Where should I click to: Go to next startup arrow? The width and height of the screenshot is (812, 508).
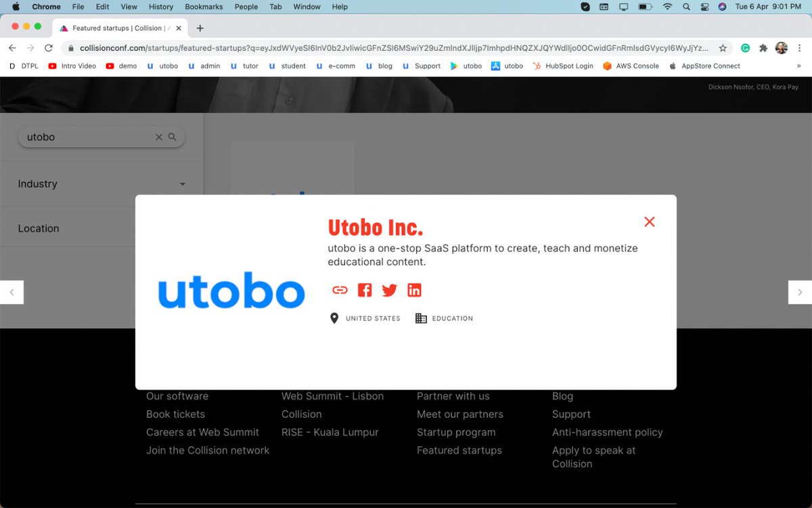800,292
